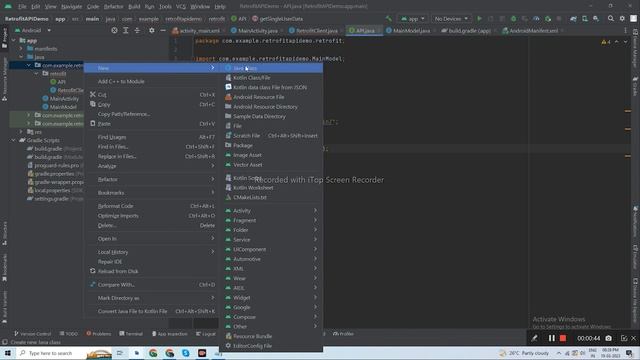The image size is (640, 360).
Task: Click Select Opened File target icon
Action: click(114, 31)
